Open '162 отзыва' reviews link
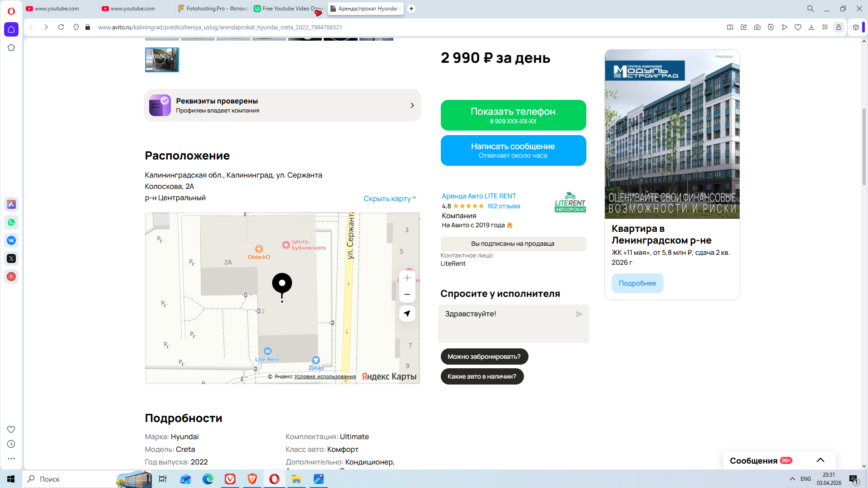The width and height of the screenshot is (868, 488). (x=503, y=206)
